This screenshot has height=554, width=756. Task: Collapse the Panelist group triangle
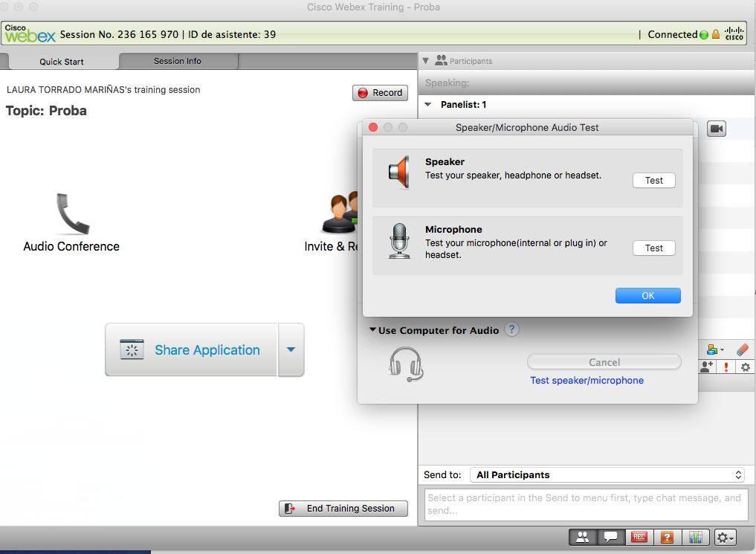pos(428,105)
